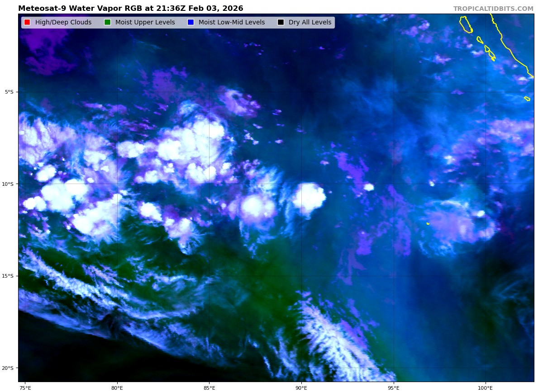Image resolution: width=543 pixels, height=392 pixels.
Task: Click the 100°E longitude axis label
Action: tap(485, 387)
